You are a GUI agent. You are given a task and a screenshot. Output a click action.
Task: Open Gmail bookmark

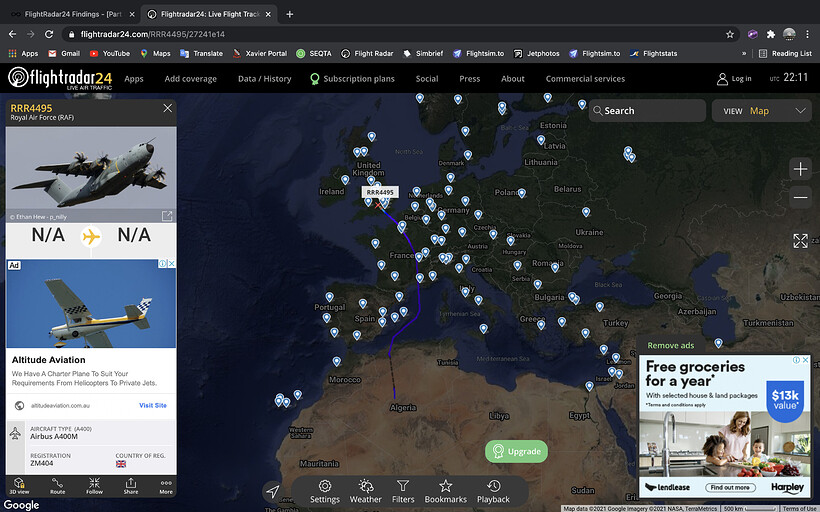click(x=64, y=53)
